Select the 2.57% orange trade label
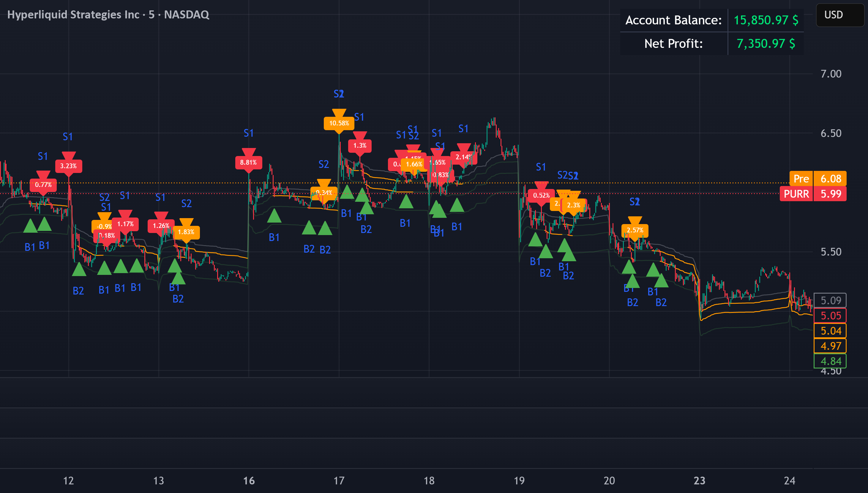868x493 pixels. [635, 230]
